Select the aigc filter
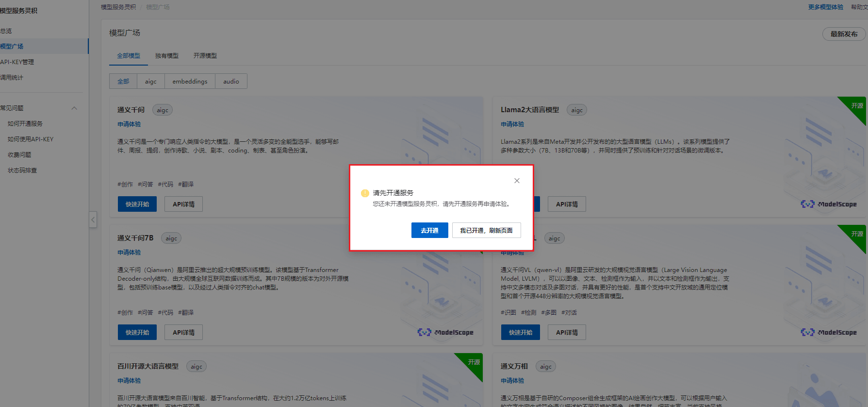 [x=151, y=81]
